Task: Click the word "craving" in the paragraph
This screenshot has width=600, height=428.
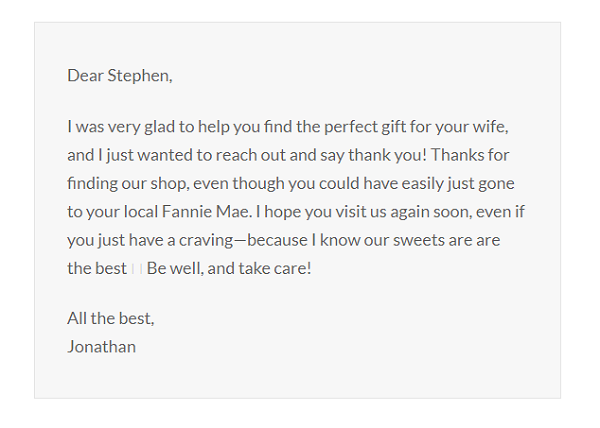Action: coord(206,241)
